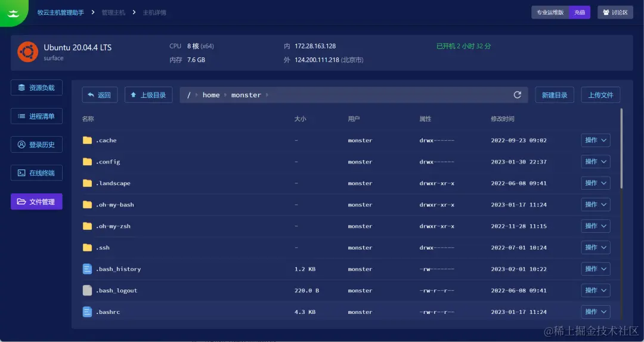Click the .bashrc file icon

87,312
